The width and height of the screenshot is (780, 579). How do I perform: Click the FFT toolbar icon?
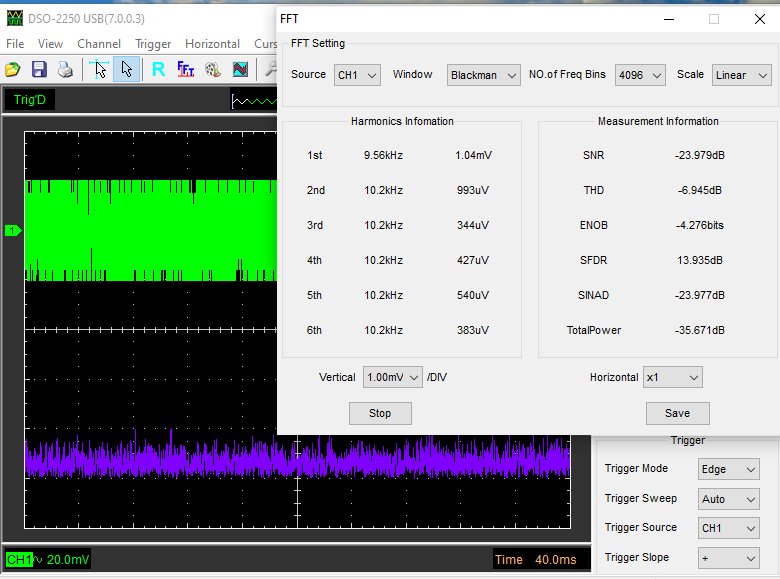185,69
